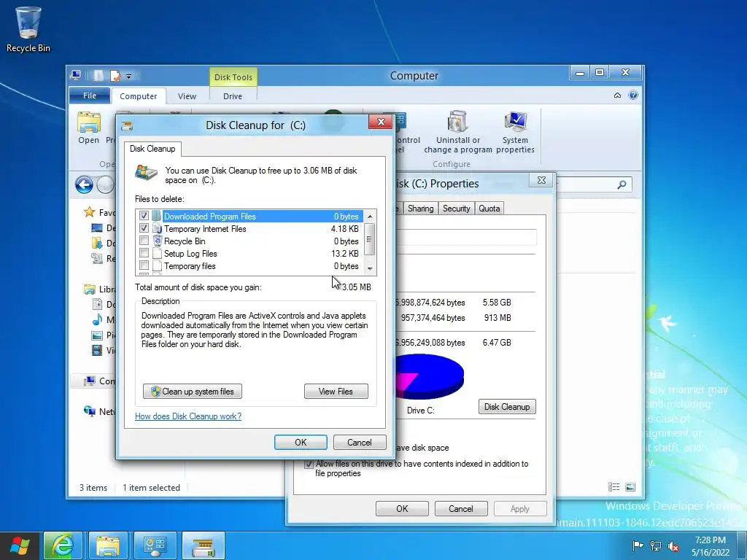The image size is (747, 560).
Task: Click the Drive C pie chart
Action: (429, 376)
